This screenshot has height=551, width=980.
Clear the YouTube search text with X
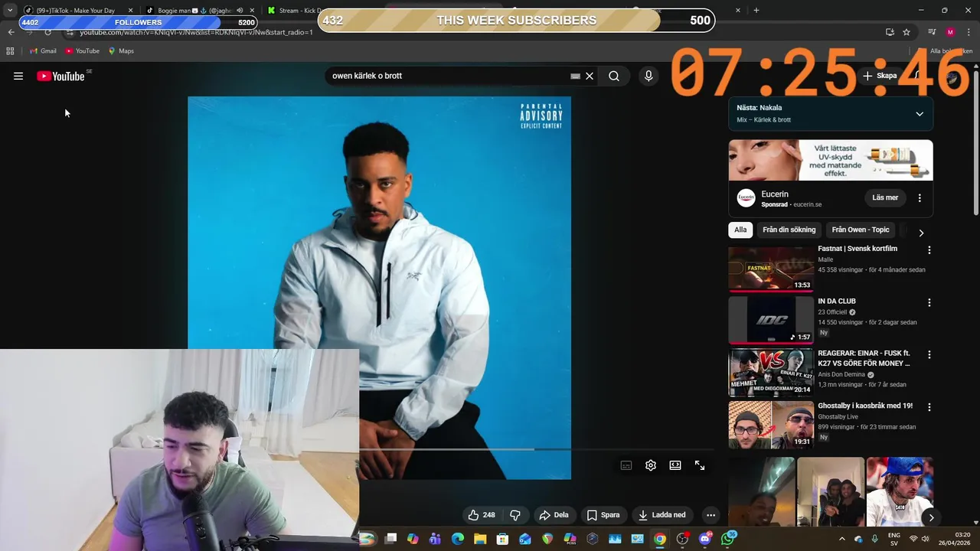point(590,76)
